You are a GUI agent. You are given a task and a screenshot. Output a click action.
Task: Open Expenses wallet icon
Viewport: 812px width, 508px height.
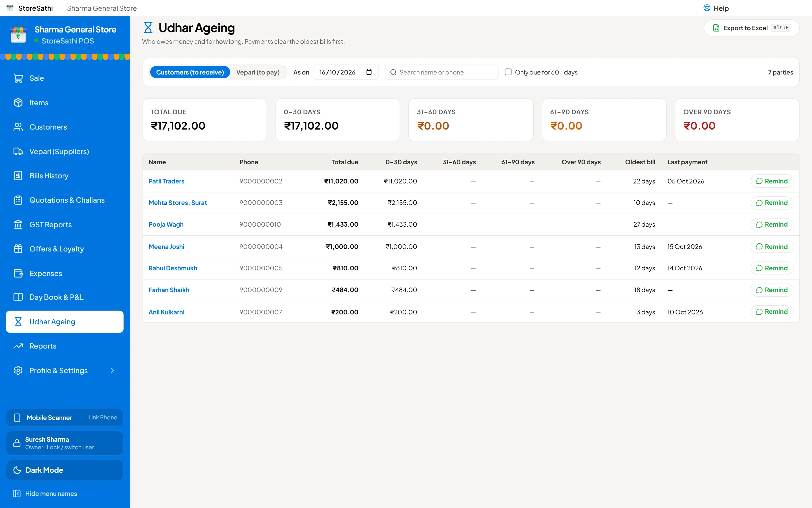pos(18,273)
